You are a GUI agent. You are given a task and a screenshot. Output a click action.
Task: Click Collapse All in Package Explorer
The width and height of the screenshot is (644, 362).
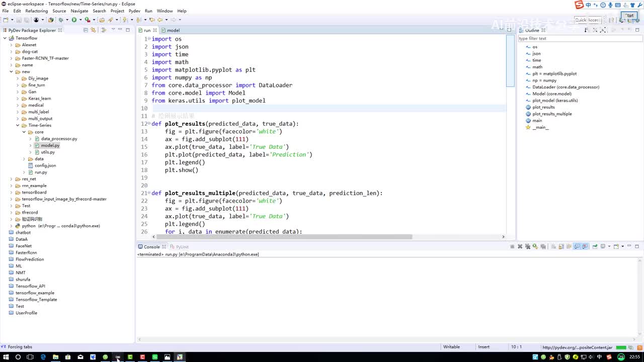pyautogui.click(x=85, y=30)
